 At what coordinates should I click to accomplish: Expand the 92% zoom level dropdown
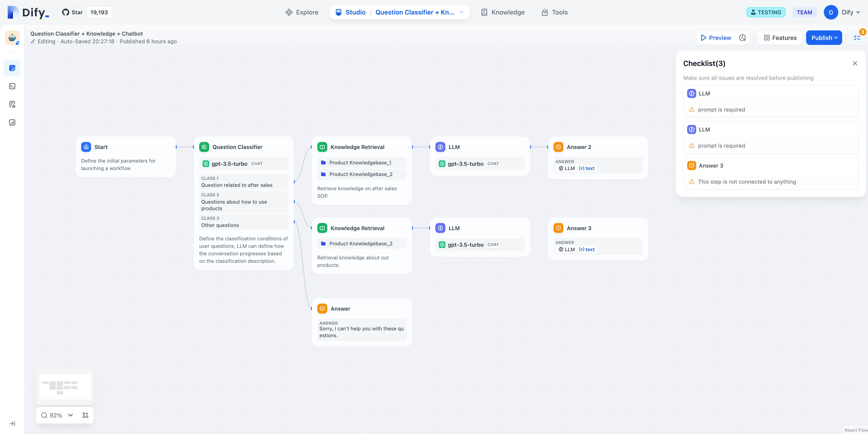pyautogui.click(x=70, y=415)
